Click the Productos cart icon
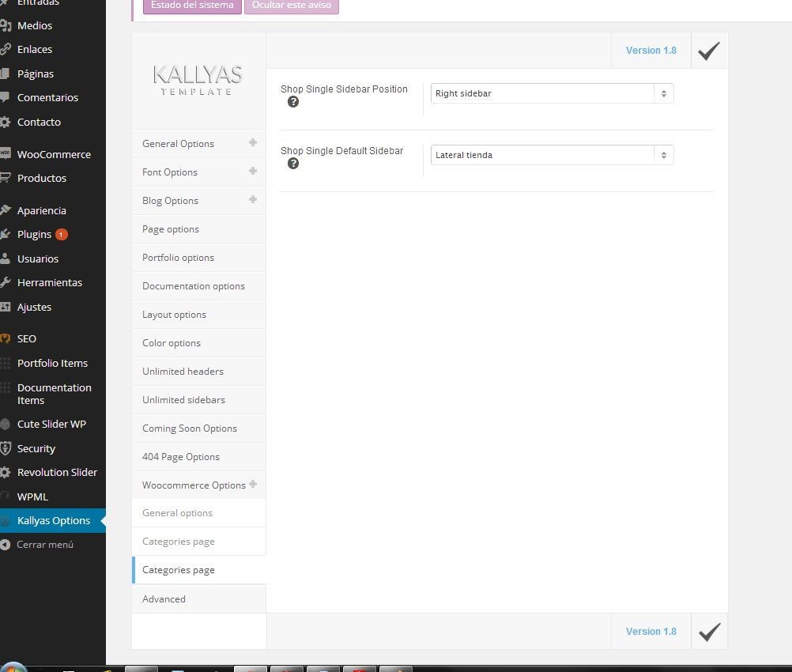This screenshot has height=672, width=792. 6,178
